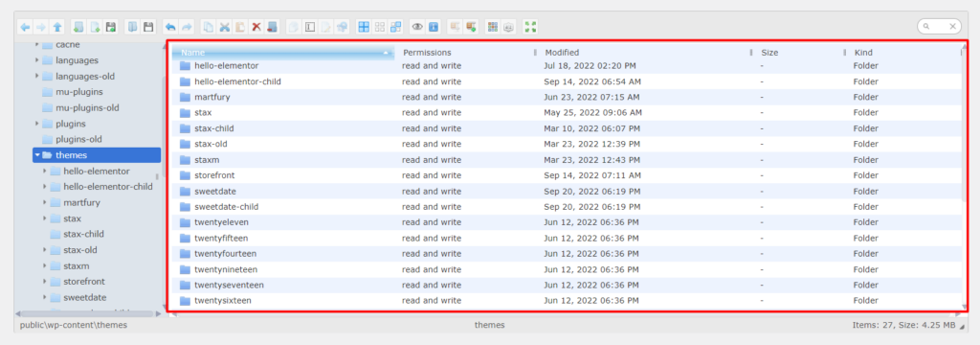Undo the last action
Viewport: 980px width, 345px height.
click(x=169, y=27)
